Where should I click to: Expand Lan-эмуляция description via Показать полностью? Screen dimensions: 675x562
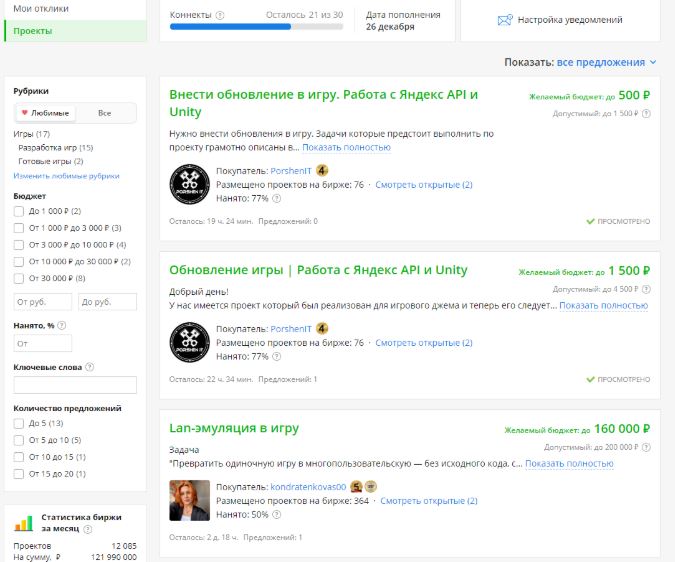[568, 464]
